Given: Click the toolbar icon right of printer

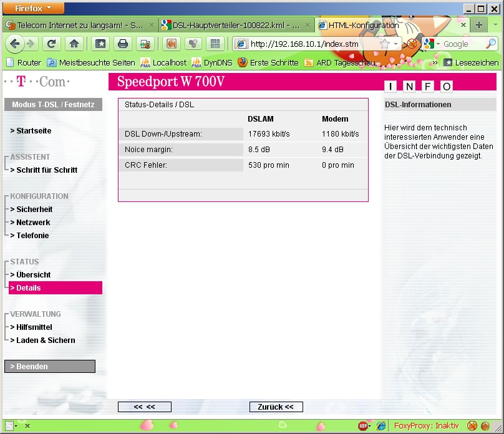Looking at the screenshot, I should tap(145, 44).
